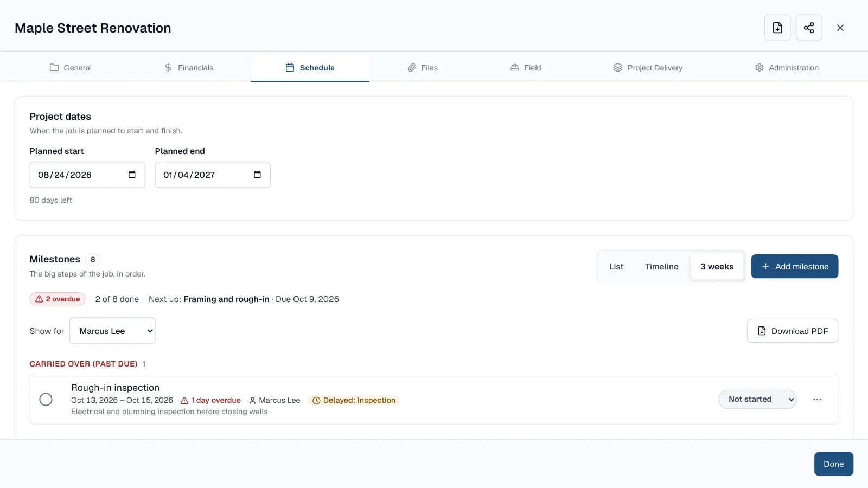Screen dimensions: 868x488
Task: Switch to the Financials tab
Action: [189, 68]
